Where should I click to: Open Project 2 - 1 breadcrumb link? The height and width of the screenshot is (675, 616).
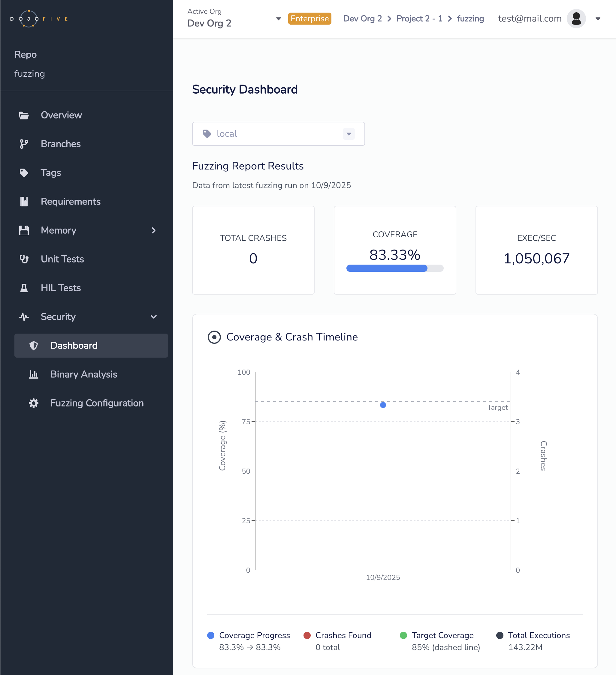tap(419, 19)
